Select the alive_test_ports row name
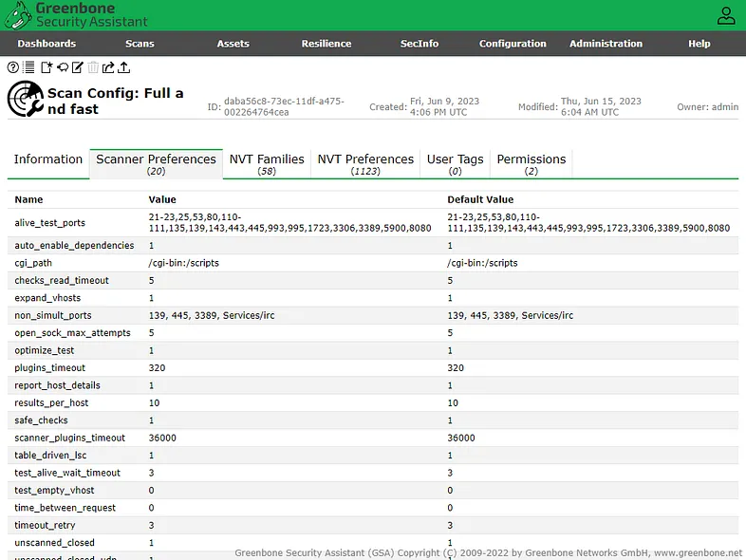The height and width of the screenshot is (560, 746). pos(50,223)
